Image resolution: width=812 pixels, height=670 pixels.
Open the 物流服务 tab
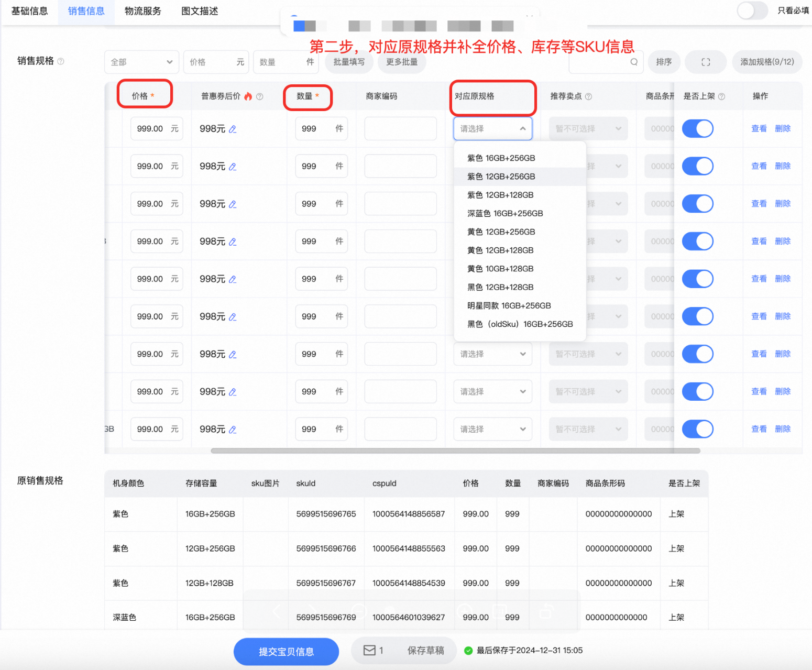(x=143, y=11)
